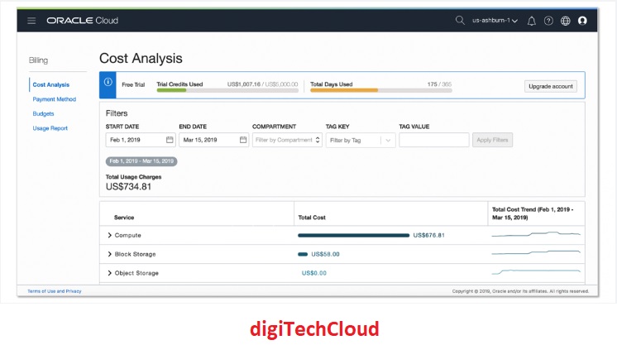Select Cost Analysis in Billing sidebar
Screen dimensions: 617x364
coord(50,84)
